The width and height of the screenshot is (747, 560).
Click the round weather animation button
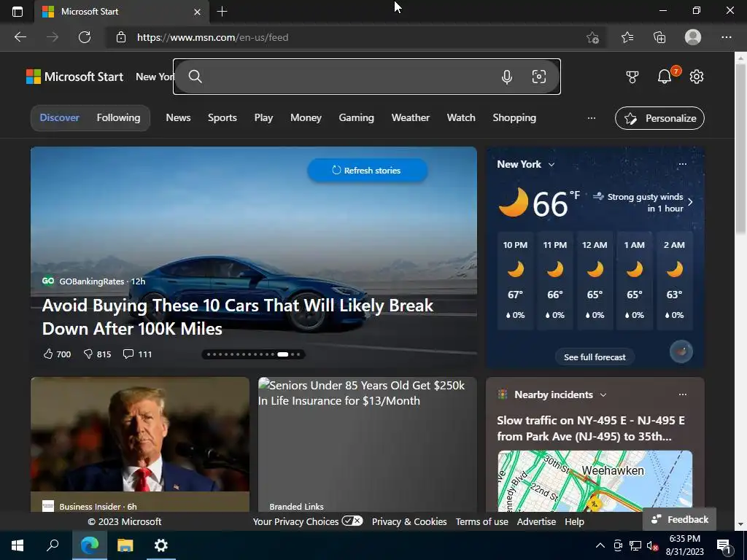681,352
